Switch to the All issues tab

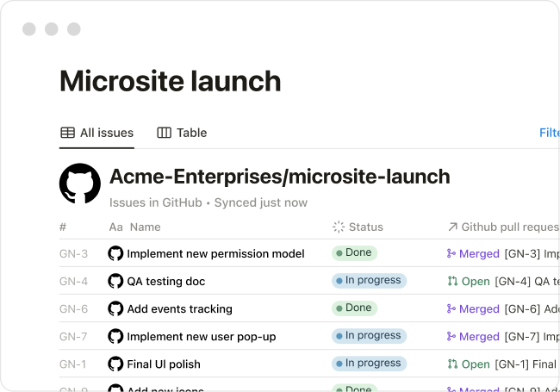(x=96, y=133)
